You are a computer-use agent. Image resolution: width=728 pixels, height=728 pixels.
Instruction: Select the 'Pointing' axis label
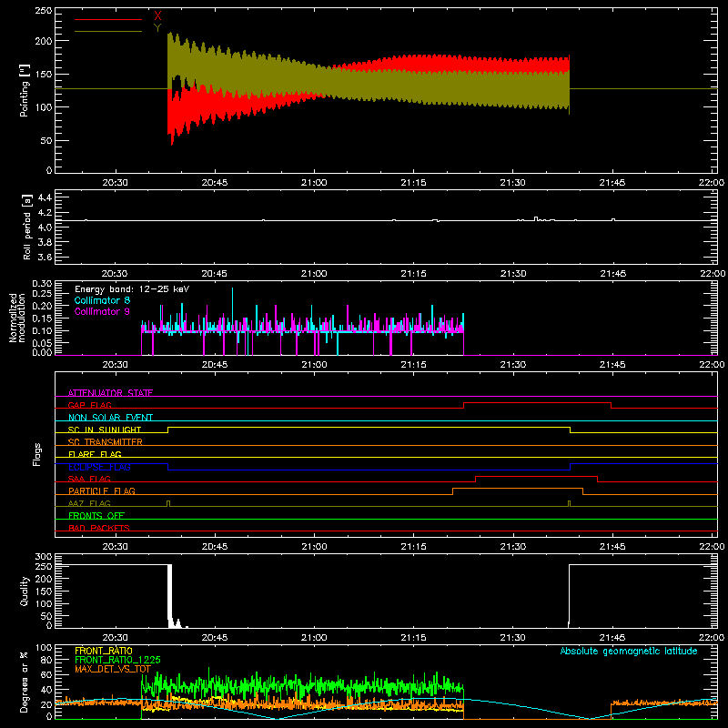(x=25, y=90)
